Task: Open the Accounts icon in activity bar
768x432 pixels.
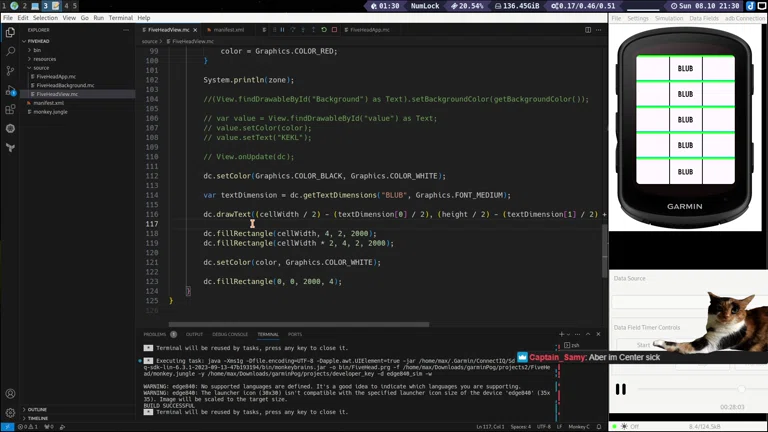Action: click(10, 394)
